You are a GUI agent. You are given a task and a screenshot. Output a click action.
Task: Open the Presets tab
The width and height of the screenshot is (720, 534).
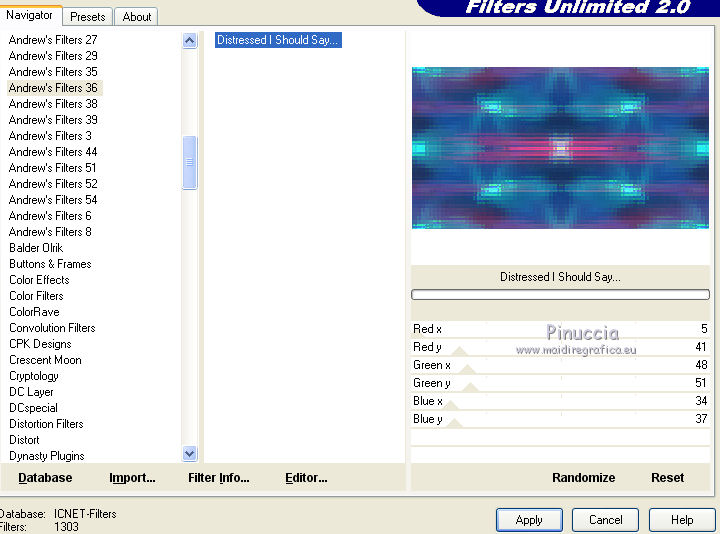click(87, 17)
